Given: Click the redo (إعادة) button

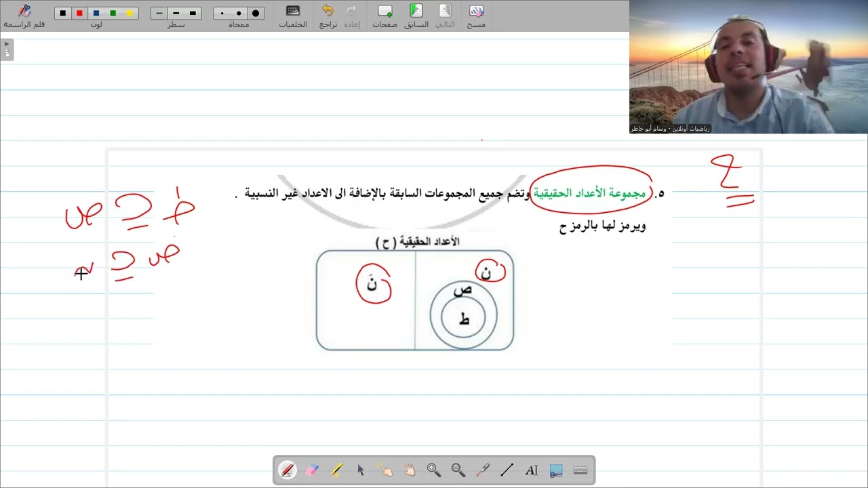Looking at the screenshot, I should click(351, 16).
